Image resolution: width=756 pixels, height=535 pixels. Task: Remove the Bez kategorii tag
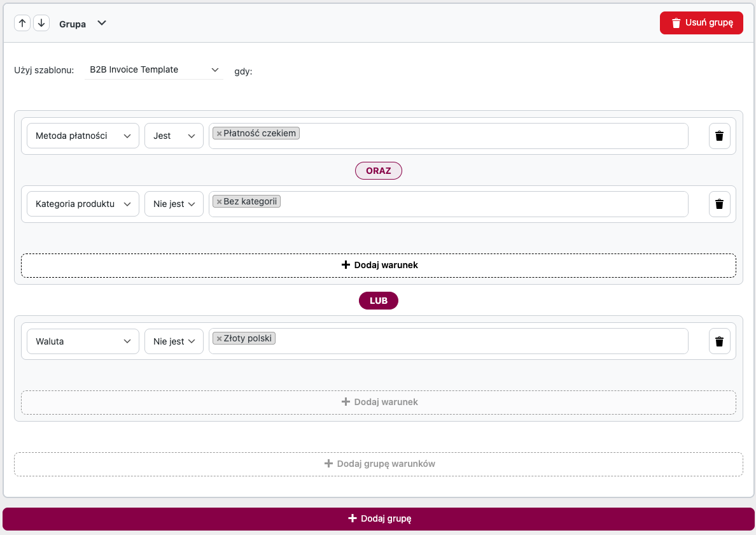tap(219, 202)
